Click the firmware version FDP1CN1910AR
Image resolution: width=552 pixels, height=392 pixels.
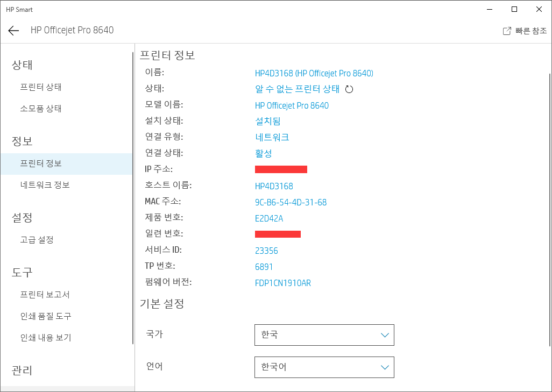[x=283, y=283]
